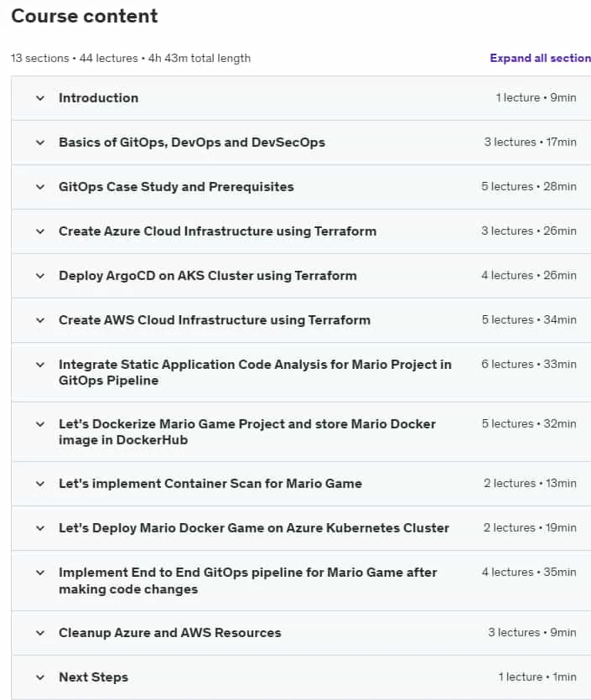Expand chevron for Azure Kubernetes Cluster deployment
591x700 pixels.
[40, 528]
